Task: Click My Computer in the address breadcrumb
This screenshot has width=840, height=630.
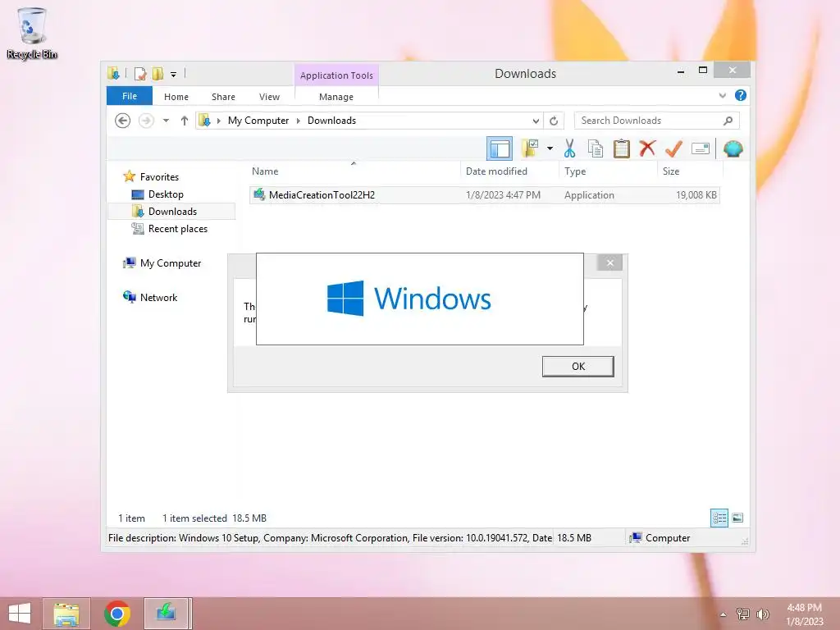Action: [258, 121]
